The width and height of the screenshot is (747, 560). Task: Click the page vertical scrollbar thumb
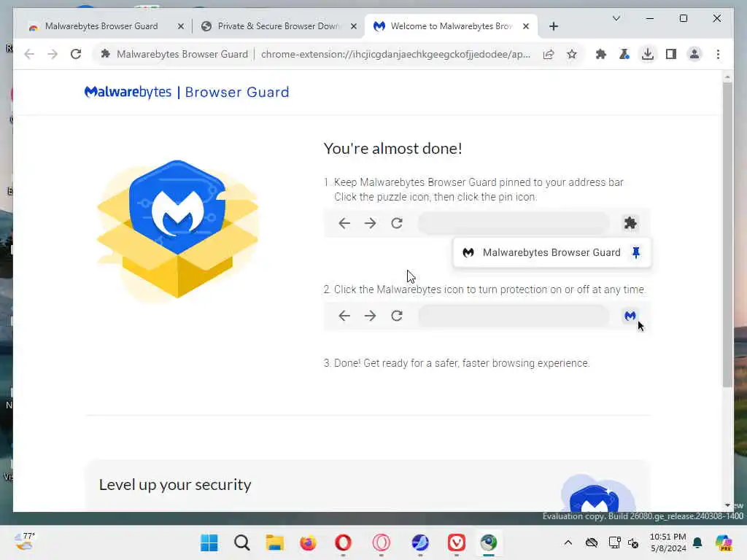(727, 233)
